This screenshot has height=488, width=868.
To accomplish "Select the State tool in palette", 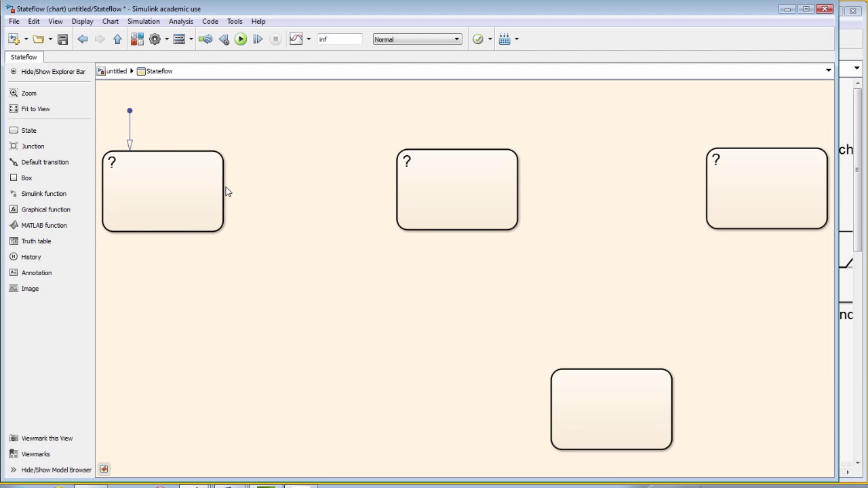I will pyautogui.click(x=23, y=130).
